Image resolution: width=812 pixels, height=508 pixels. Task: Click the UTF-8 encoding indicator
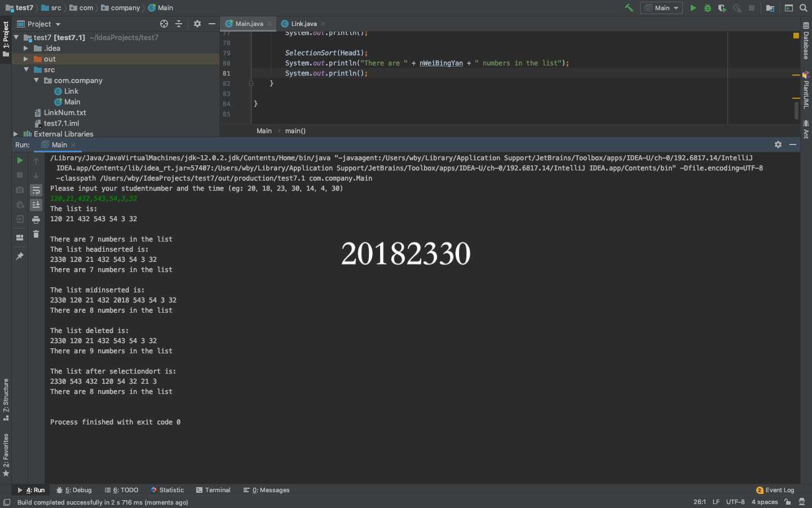coord(735,502)
